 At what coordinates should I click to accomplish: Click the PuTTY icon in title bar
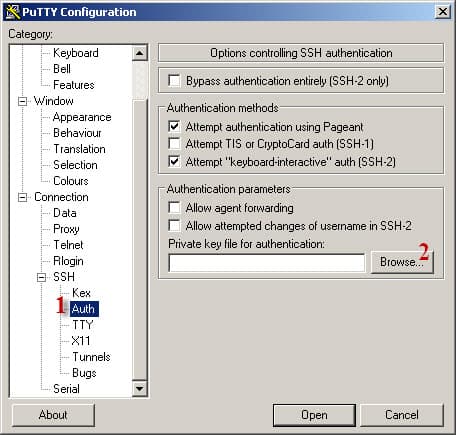[13, 12]
